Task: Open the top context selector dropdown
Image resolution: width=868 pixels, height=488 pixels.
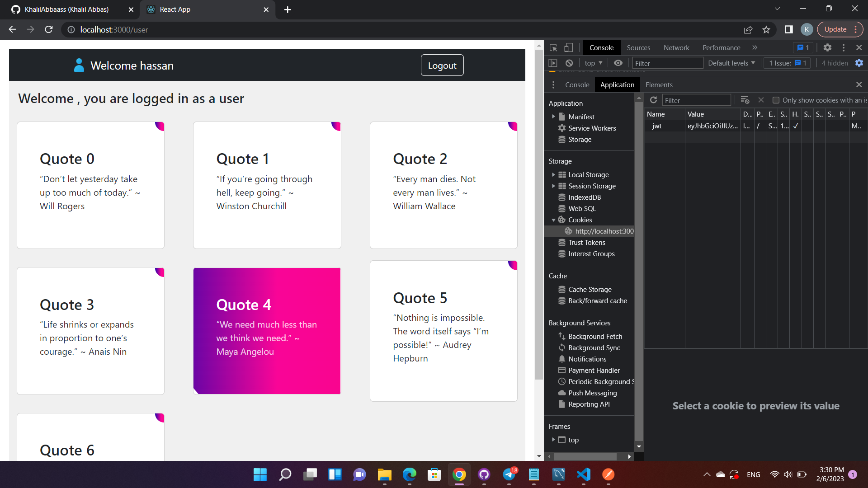Action: click(594, 63)
